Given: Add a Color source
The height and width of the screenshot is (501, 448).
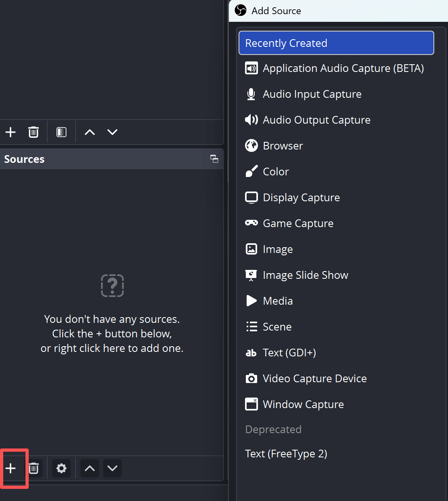Looking at the screenshot, I should click(x=336, y=172).
